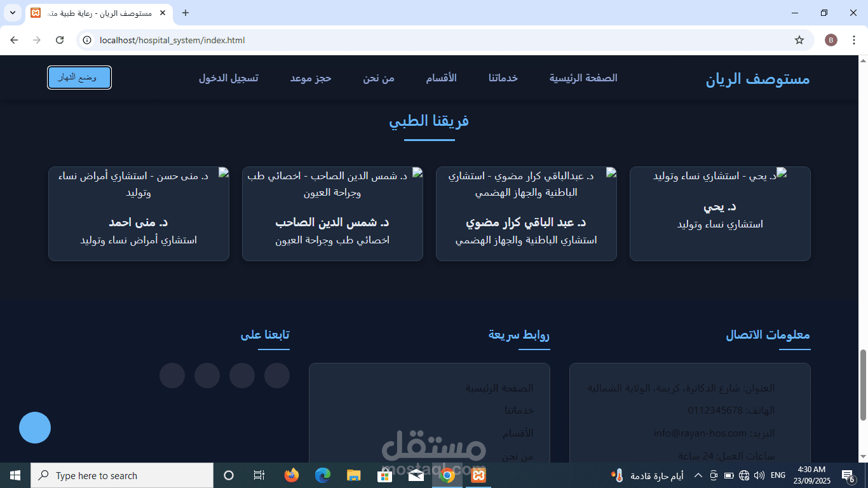Image resolution: width=868 pixels, height=488 pixels.
Task: Check the battery status icon
Action: (x=729, y=475)
